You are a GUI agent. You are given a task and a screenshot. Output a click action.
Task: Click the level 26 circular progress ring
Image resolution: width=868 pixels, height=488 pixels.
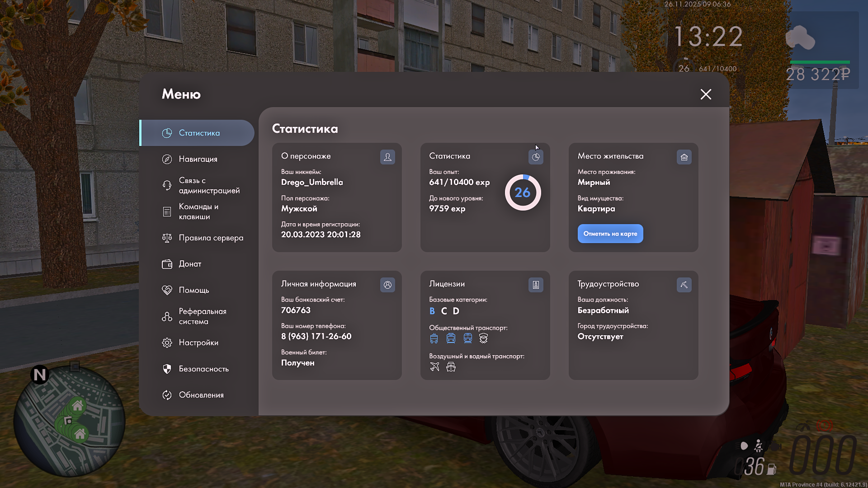click(523, 192)
